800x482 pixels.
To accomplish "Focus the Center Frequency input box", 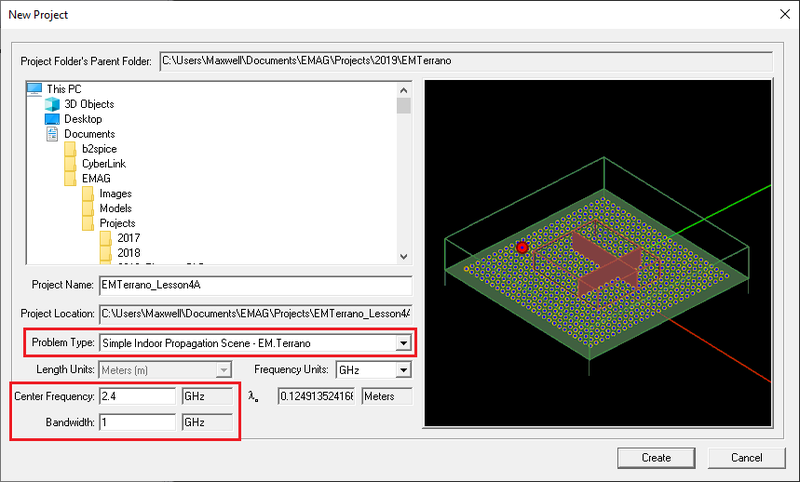I will point(137,396).
